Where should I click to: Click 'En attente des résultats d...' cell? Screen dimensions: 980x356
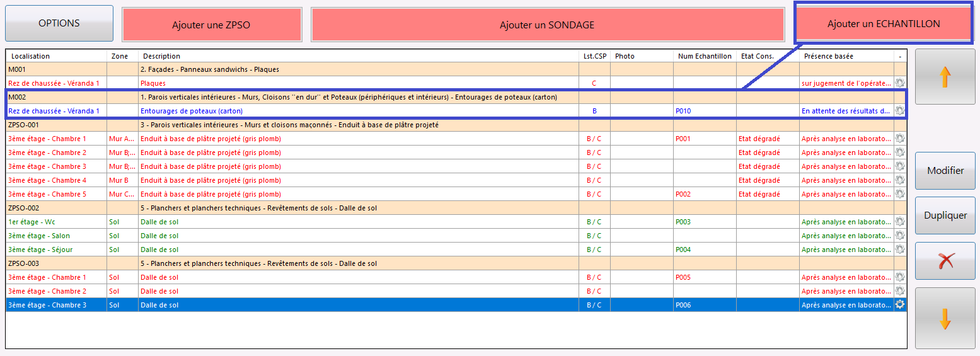[846, 111]
